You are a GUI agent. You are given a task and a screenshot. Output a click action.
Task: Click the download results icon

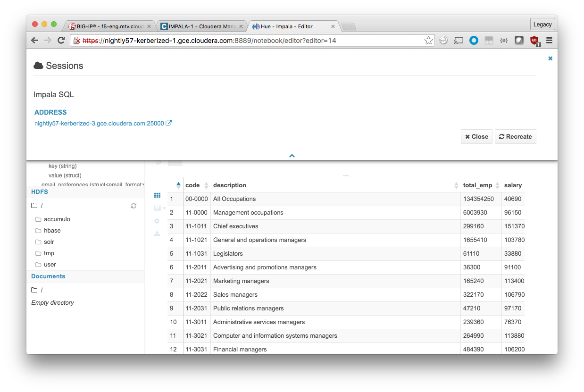(157, 233)
